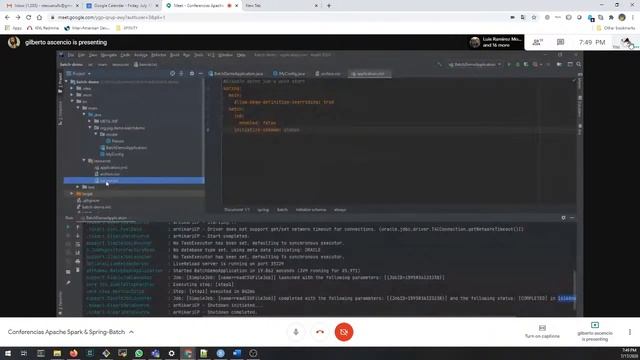The width and height of the screenshot is (640, 360).
Task: Expand the target folder in the project tree
Action: (x=72, y=193)
